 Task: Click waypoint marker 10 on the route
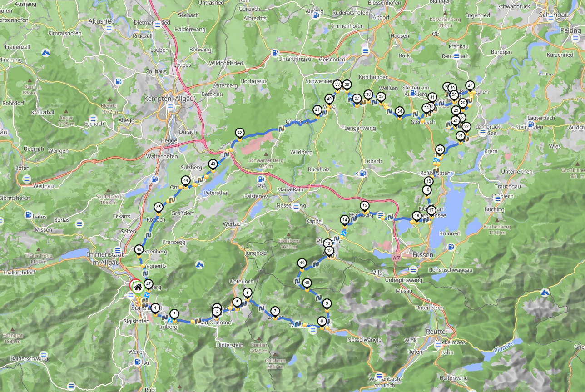(307, 283)
